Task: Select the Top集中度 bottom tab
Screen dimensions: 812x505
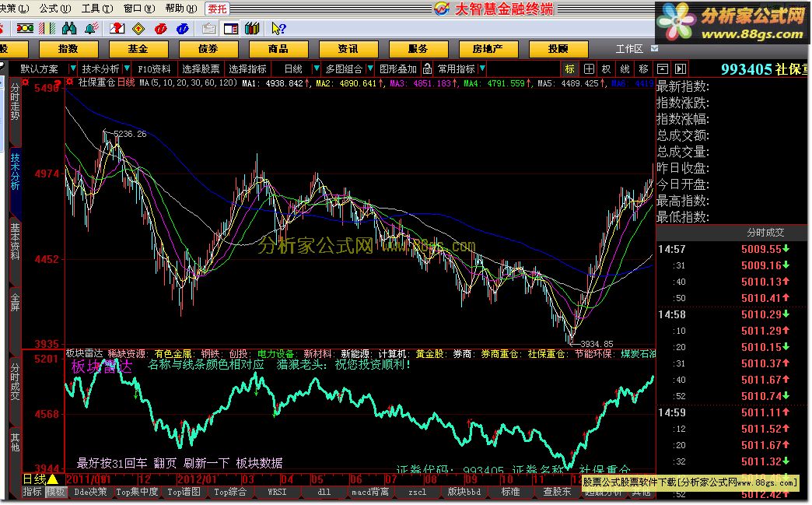Action: coord(137,492)
